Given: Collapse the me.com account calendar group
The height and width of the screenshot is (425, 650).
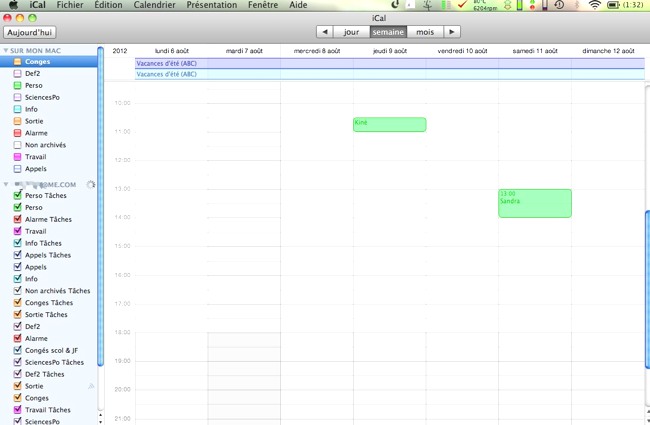Looking at the screenshot, I should (6, 184).
